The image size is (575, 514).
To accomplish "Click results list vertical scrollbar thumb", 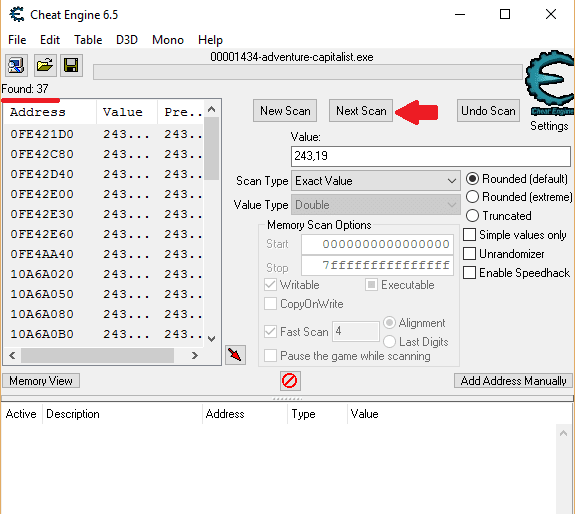I will [x=211, y=148].
